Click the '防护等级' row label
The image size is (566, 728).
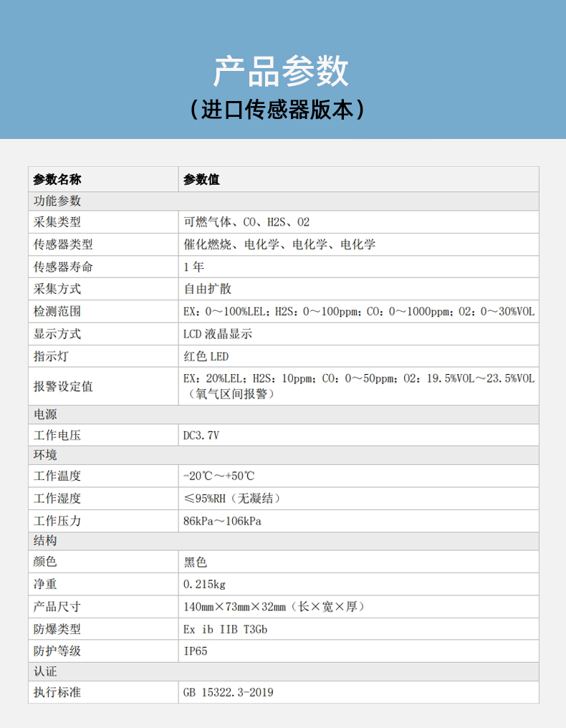point(57,651)
